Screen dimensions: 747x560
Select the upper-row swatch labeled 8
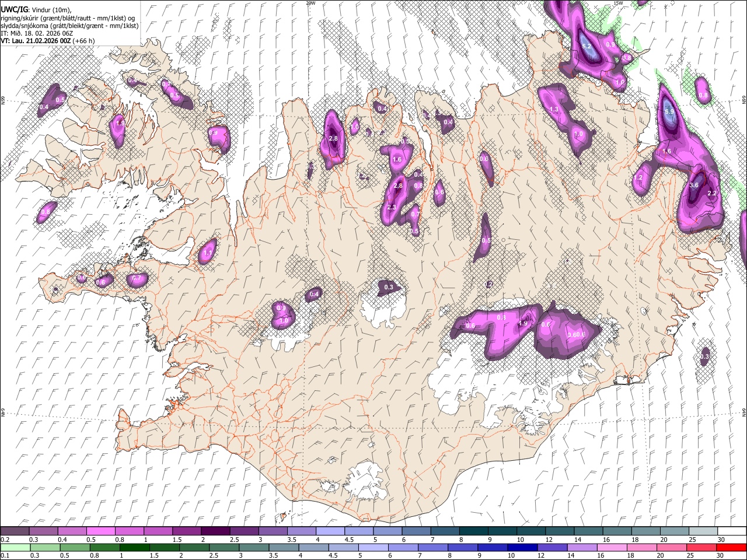pos(474,531)
